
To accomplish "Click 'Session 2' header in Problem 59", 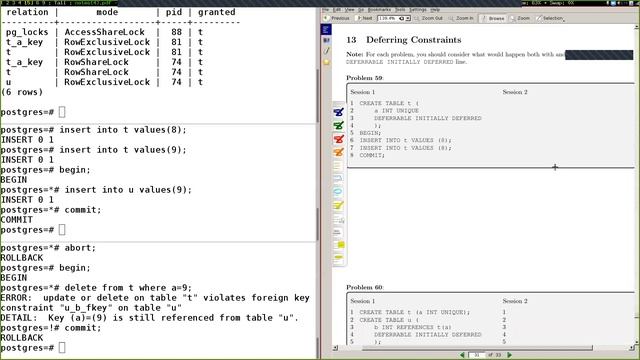I will (515, 92).
